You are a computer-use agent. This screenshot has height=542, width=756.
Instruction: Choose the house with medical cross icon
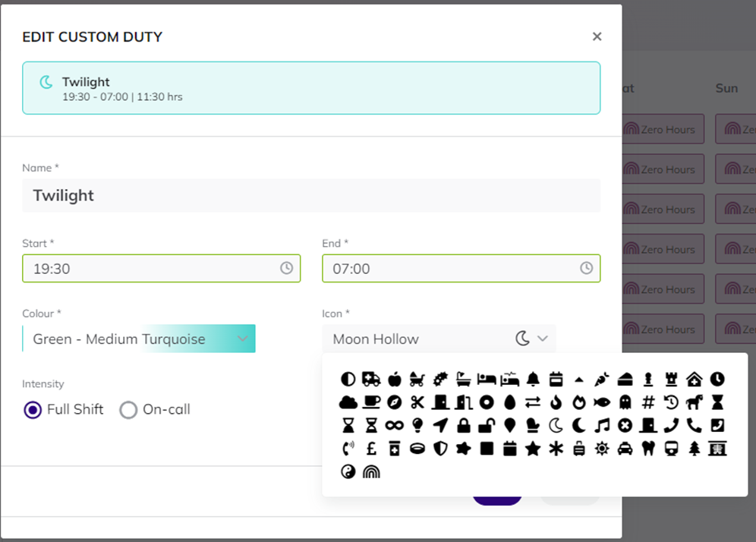695,380
